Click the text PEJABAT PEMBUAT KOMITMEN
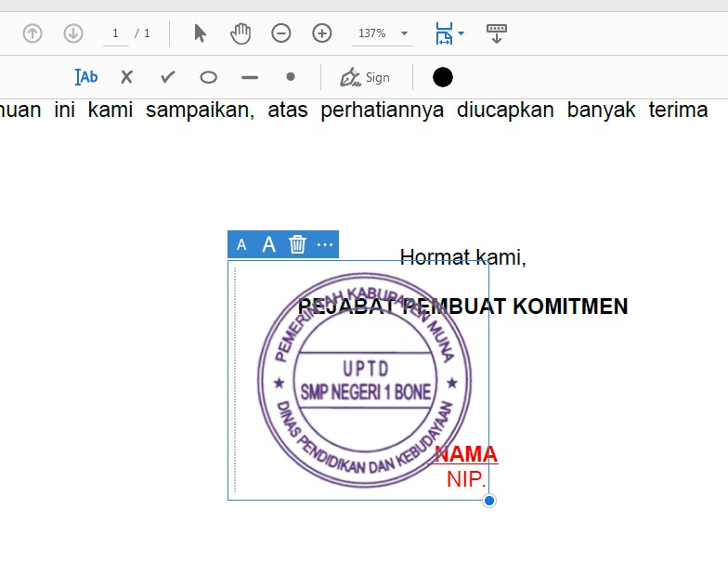The height and width of the screenshot is (574, 728). click(462, 307)
